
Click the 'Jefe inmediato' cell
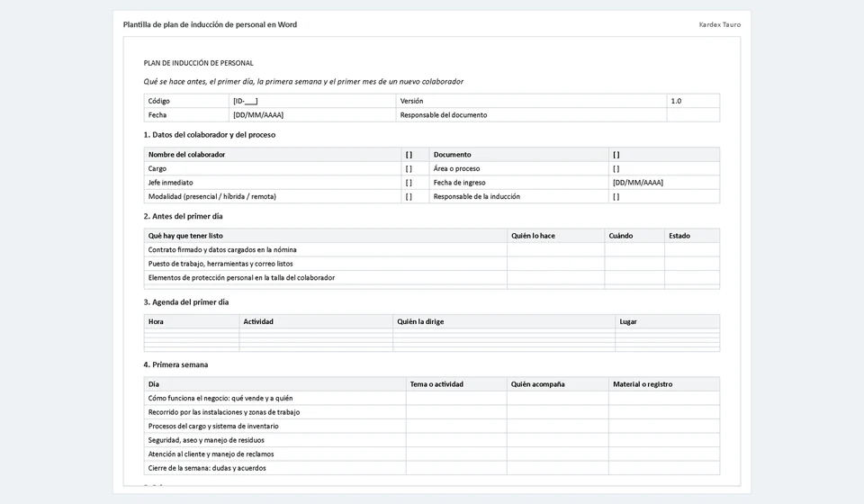point(273,183)
